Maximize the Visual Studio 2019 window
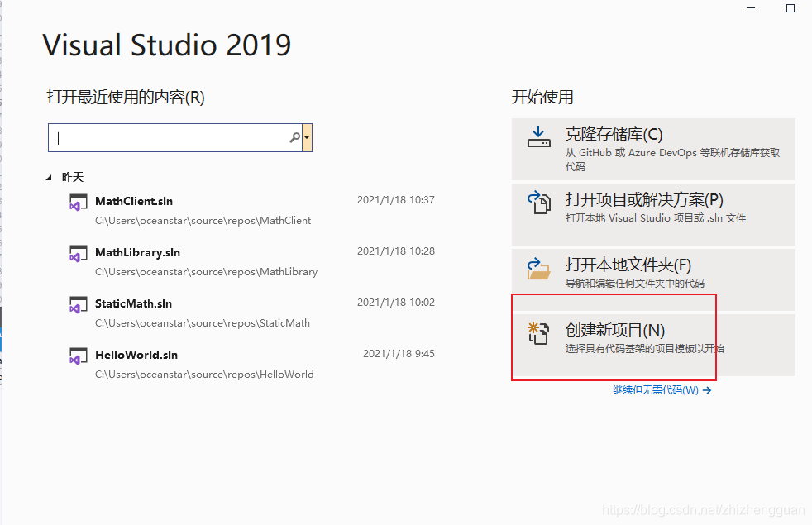Viewport: 812px width, 525px height. [791, 8]
